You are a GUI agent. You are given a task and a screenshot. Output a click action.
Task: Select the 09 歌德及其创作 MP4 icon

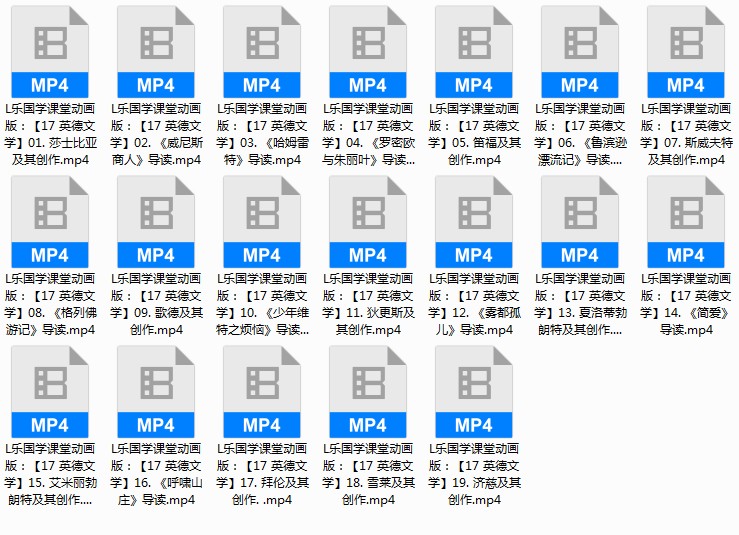[x=156, y=222]
